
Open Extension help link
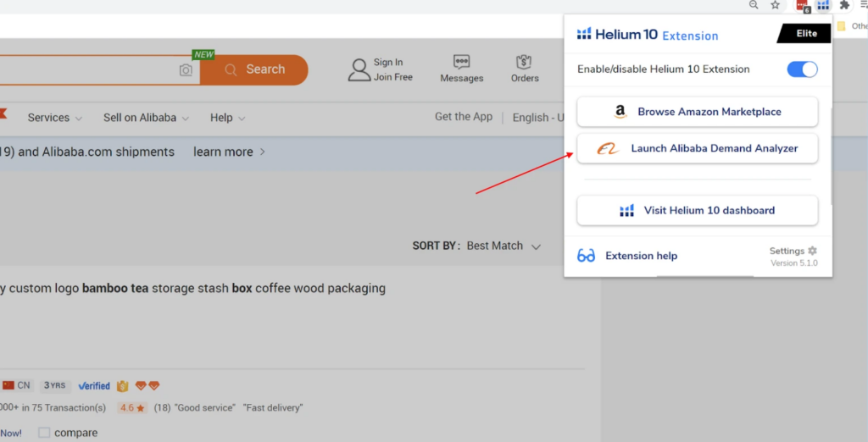pos(641,256)
